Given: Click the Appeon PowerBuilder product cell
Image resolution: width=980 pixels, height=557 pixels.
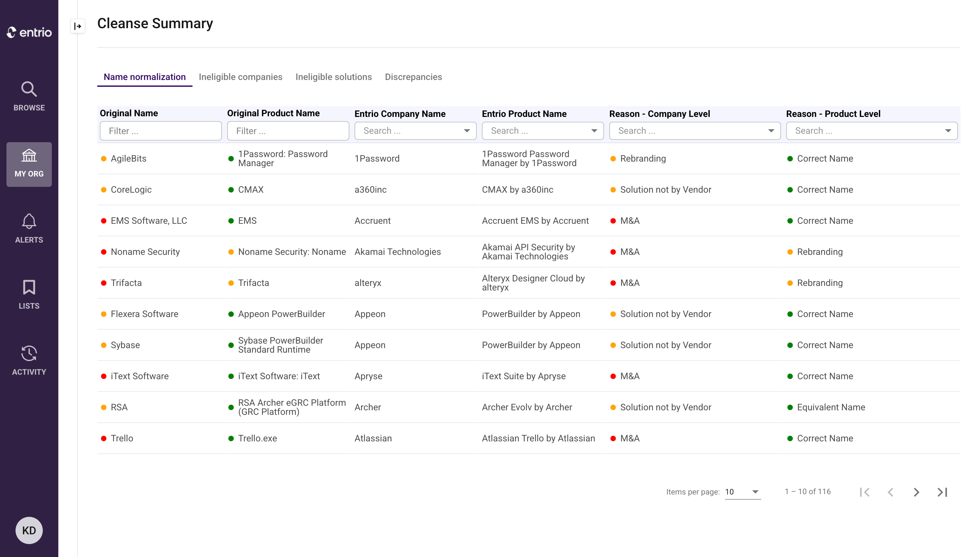Looking at the screenshot, I should coord(281,314).
